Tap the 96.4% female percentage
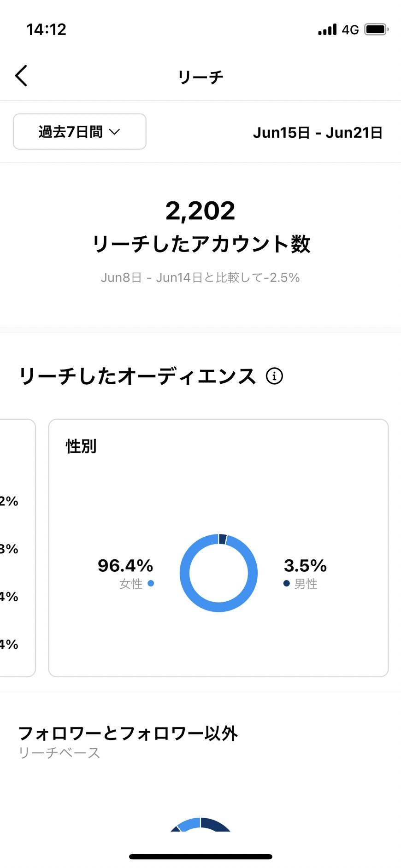Screen dimensions: 401x868 pyautogui.click(x=125, y=565)
